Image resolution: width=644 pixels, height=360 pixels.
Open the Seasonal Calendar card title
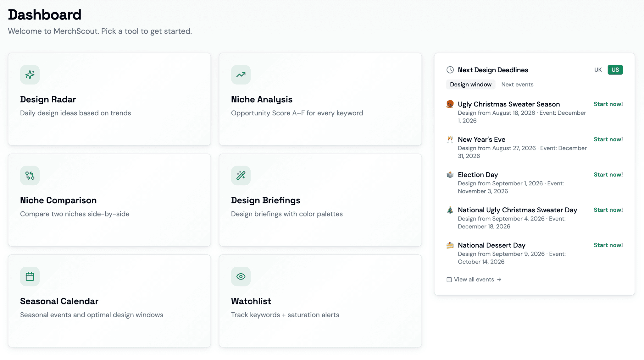pyautogui.click(x=59, y=301)
